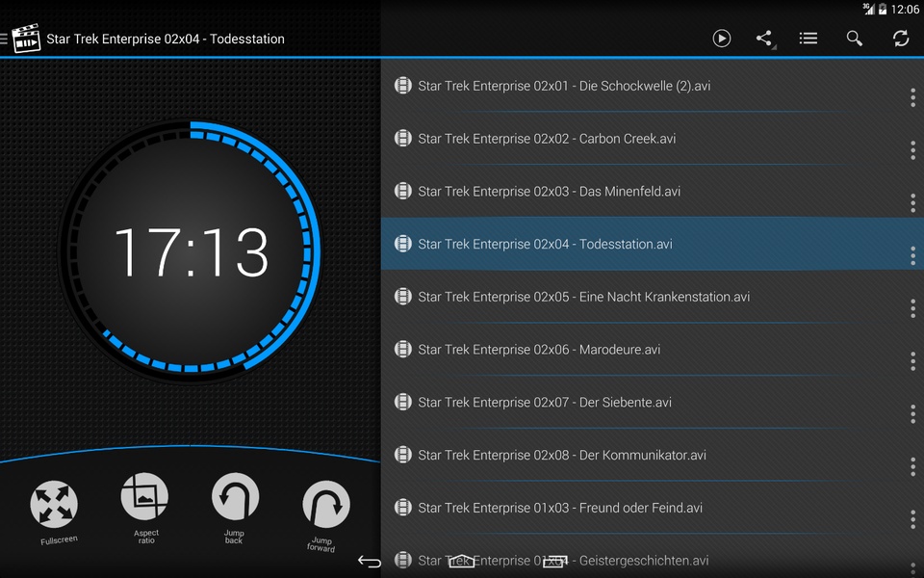This screenshot has width=924, height=578.
Task: Open the playlist list view icon
Action: [x=808, y=39]
